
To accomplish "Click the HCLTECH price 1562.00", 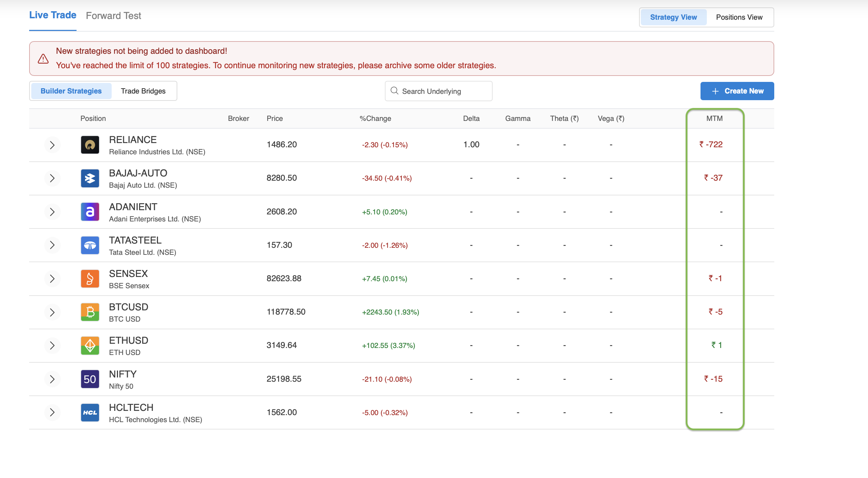I will point(282,412).
